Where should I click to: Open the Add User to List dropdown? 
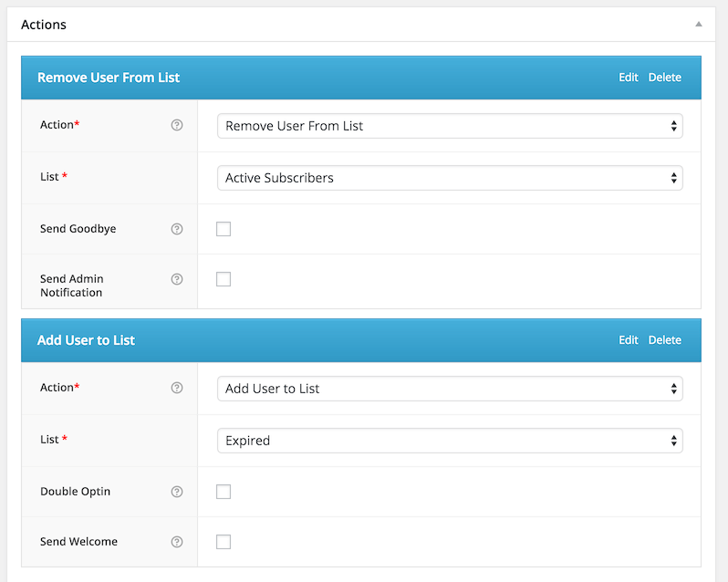(x=450, y=389)
